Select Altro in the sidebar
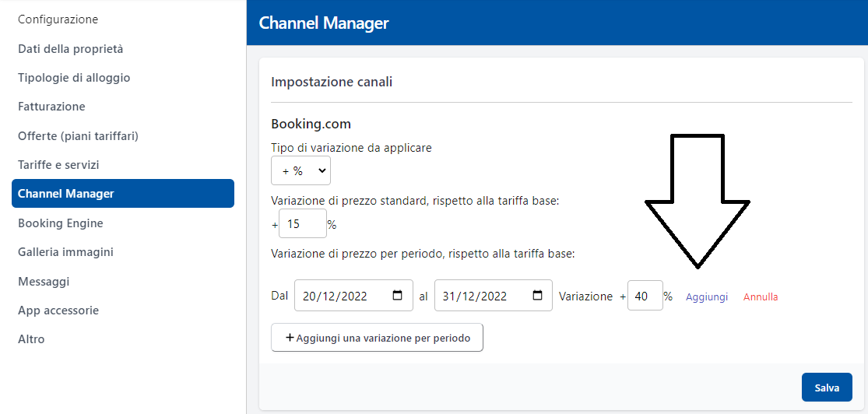Image resolution: width=868 pixels, height=414 pixels. coord(31,339)
